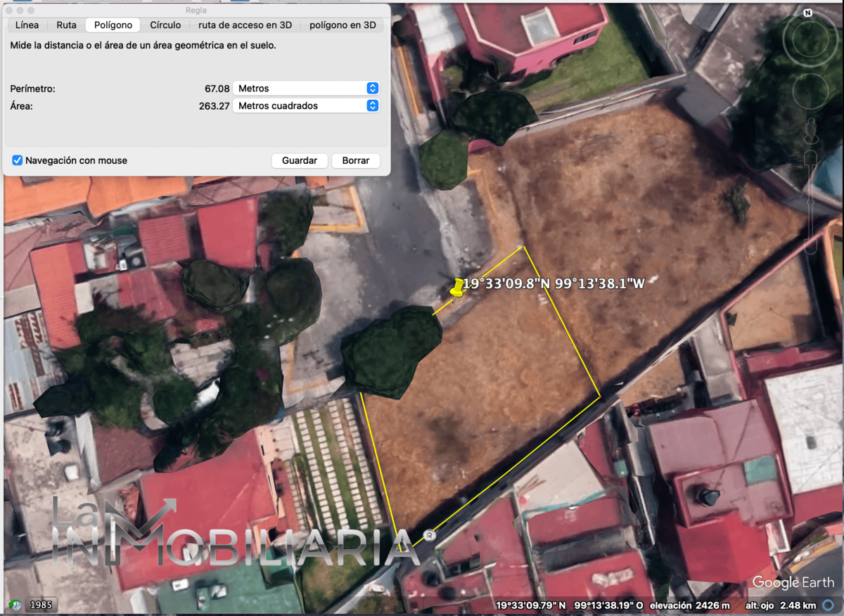Open the polígono en 3D tab
Image resolution: width=844 pixels, height=616 pixels.
point(343,25)
